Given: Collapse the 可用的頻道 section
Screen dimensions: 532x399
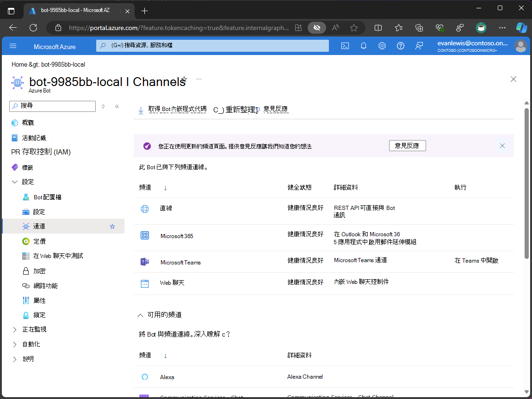Looking at the screenshot, I should click(x=140, y=315).
